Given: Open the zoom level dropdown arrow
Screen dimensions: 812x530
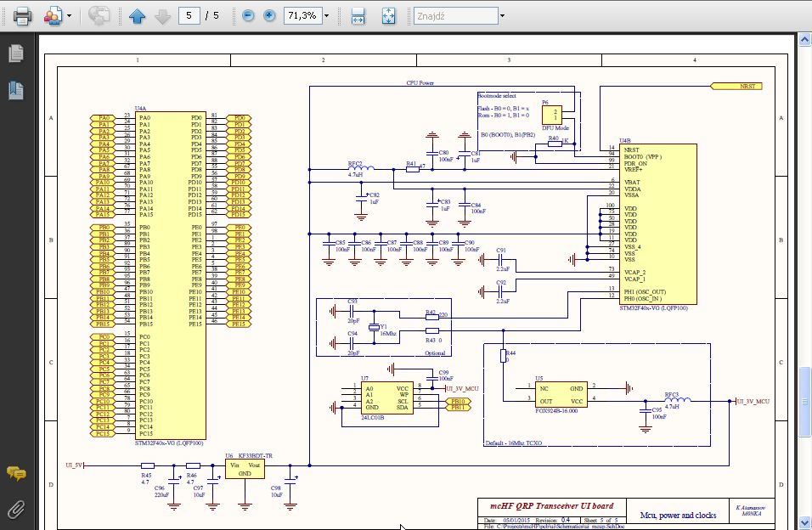Looking at the screenshot, I should click(326, 16).
